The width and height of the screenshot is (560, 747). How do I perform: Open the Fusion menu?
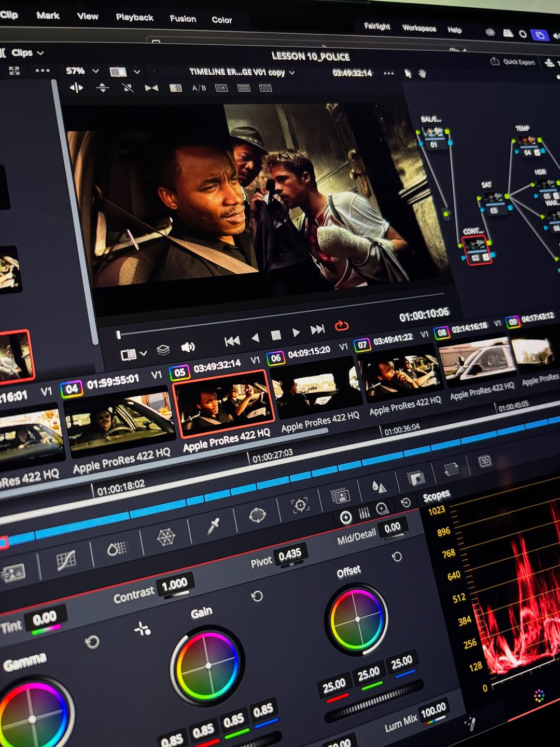(x=183, y=19)
